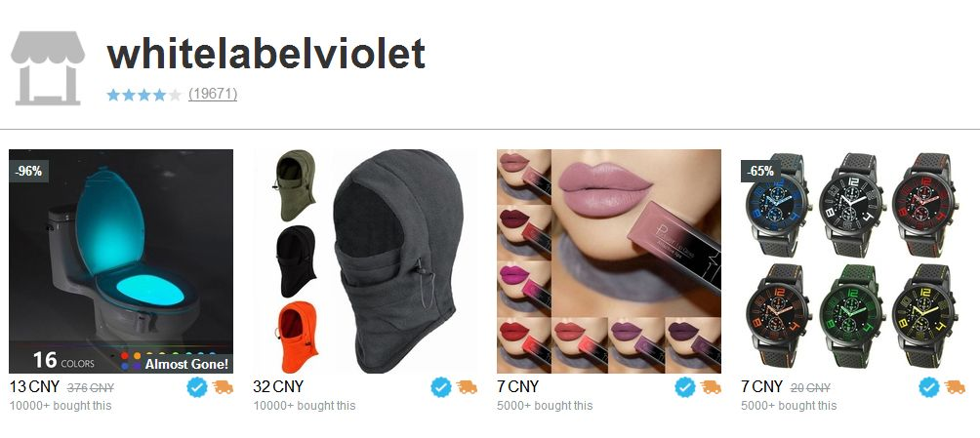The width and height of the screenshot is (980, 438).
Task: Open the 19671 reviews link
Action: point(213,94)
